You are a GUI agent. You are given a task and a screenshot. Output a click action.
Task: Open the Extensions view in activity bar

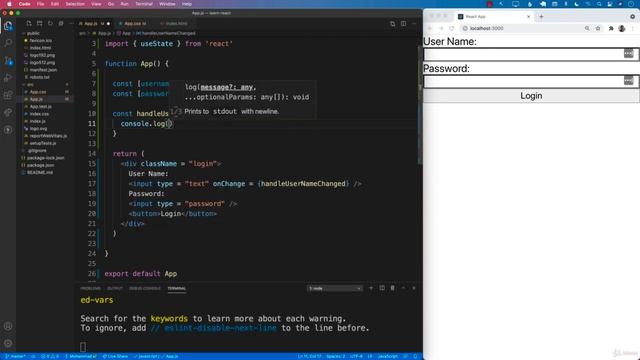click(8, 95)
